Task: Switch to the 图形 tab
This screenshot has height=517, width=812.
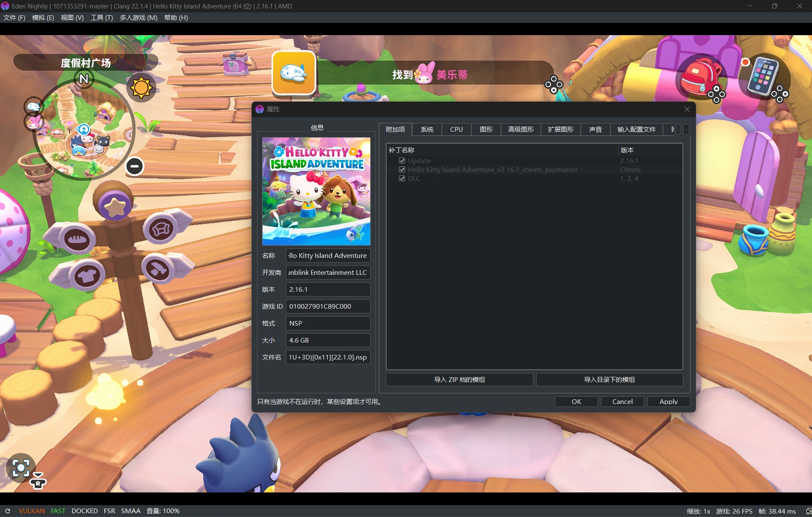Action: (x=486, y=129)
